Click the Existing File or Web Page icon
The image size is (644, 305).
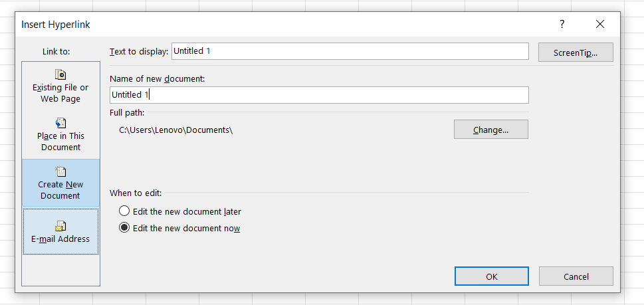coord(60,74)
